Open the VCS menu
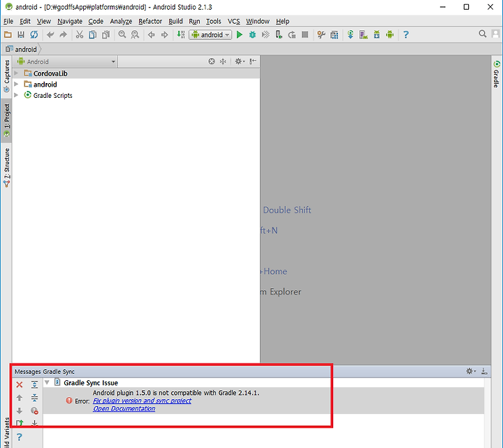 (233, 21)
